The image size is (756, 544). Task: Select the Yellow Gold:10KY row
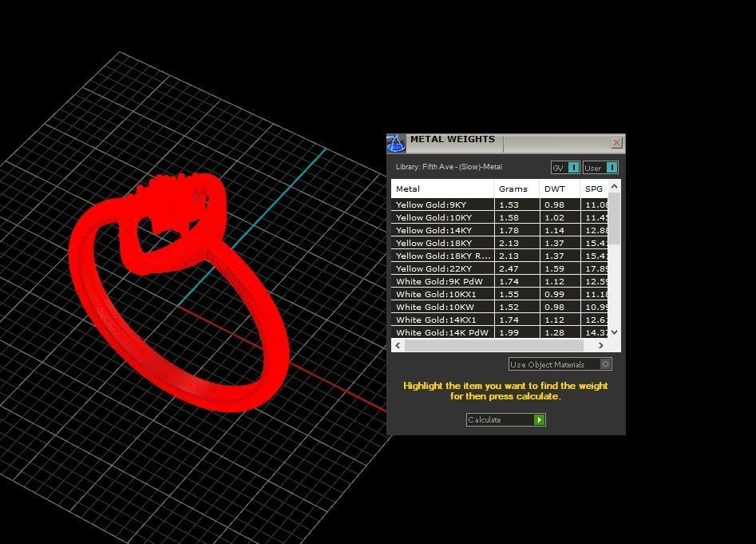pyautogui.click(x=500, y=217)
